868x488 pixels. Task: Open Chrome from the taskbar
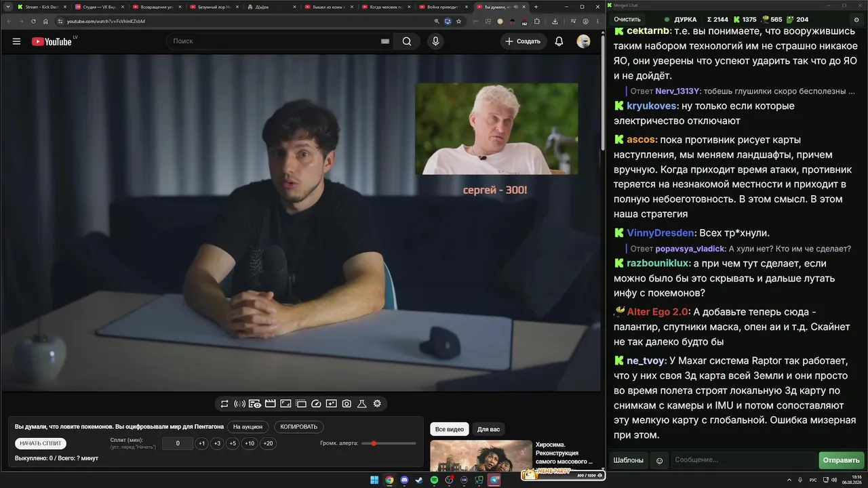pyautogui.click(x=389, y=480)
